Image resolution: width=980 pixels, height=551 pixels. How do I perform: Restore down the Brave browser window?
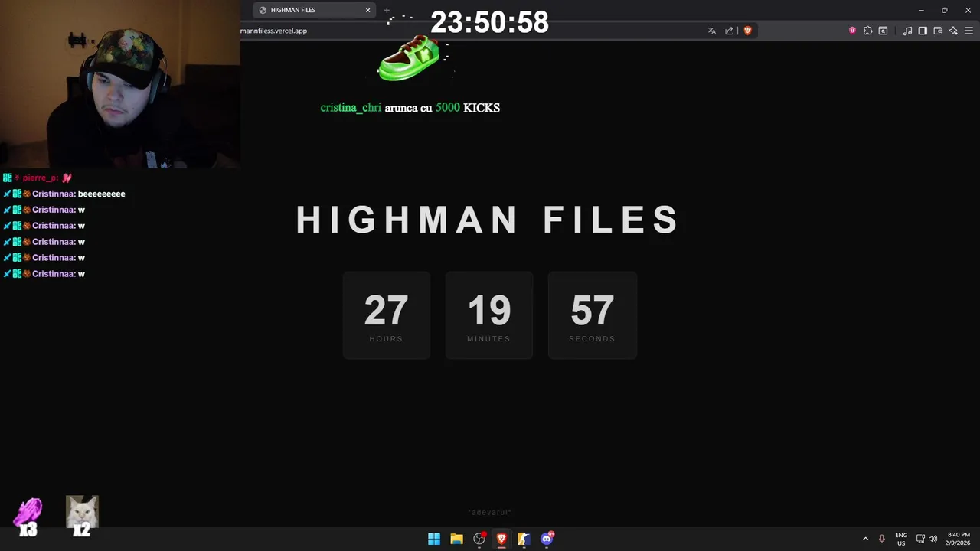coord(944,10)
